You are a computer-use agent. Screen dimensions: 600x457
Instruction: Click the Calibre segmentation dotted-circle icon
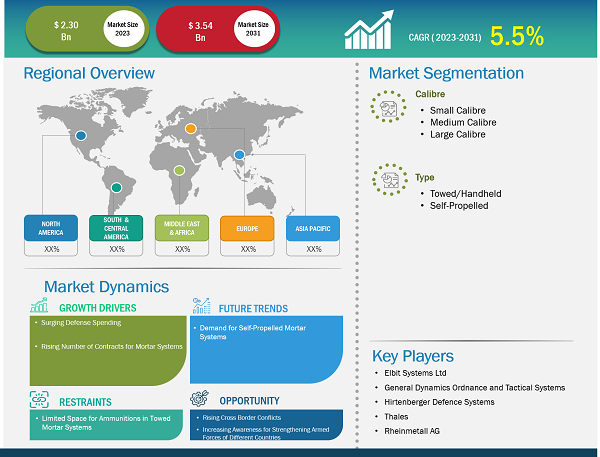[x=388, y=107]
